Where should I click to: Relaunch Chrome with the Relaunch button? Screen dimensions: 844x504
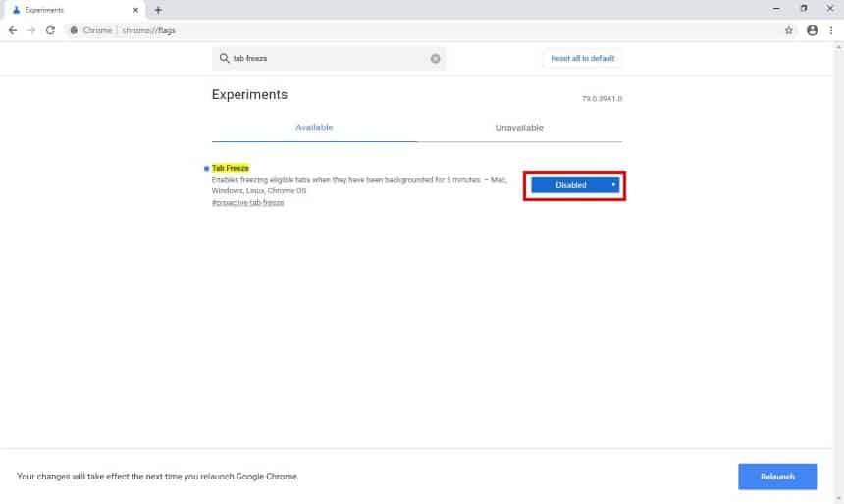tap(777, 477)
